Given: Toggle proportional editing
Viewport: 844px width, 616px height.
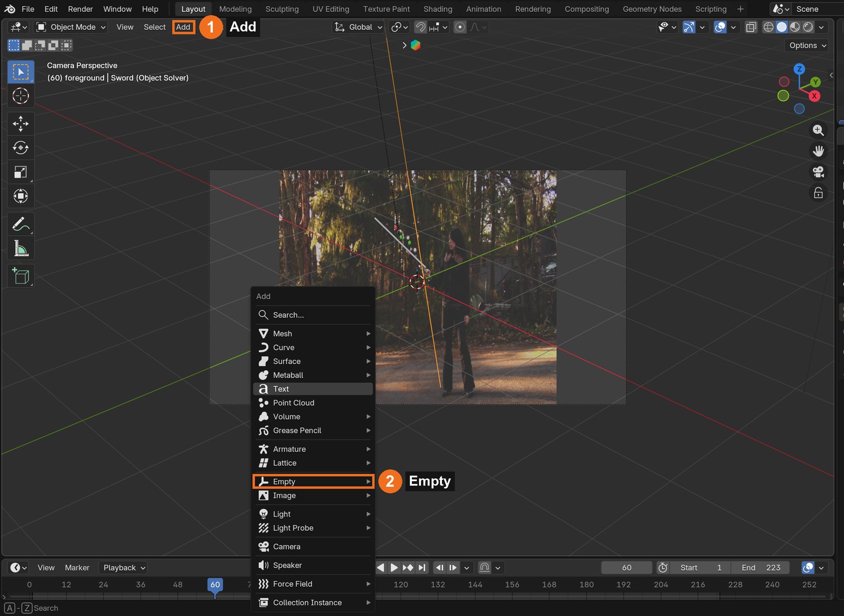Looking at the screenshot, I should click(x=460, y=27).
